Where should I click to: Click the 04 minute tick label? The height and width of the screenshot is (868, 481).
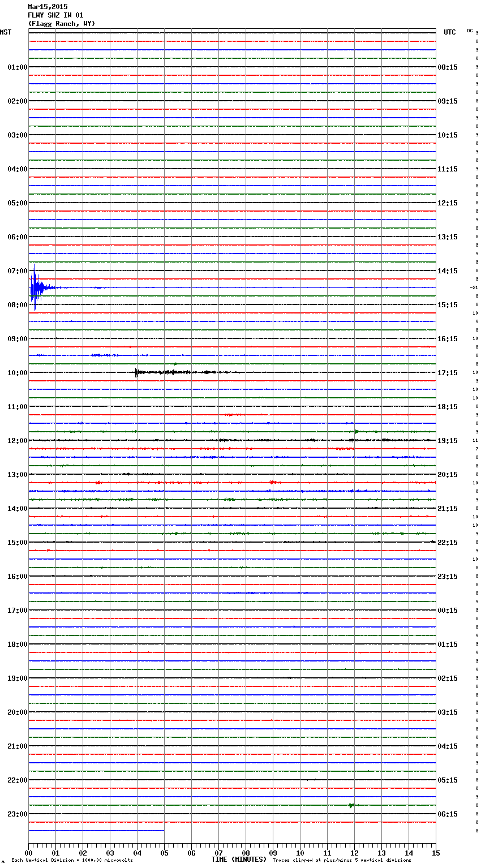click(137, 853)
